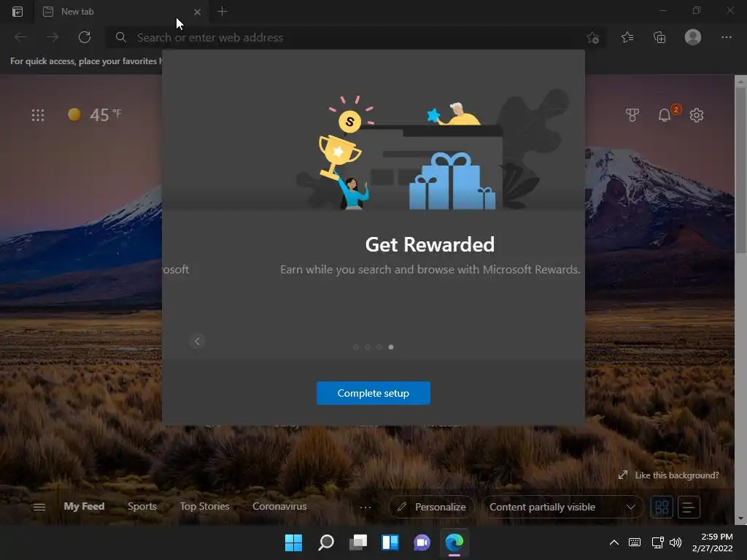Go to previous slide in setup dialog
This screenshot has width=747, height=560.
click(x=197, y=341)
